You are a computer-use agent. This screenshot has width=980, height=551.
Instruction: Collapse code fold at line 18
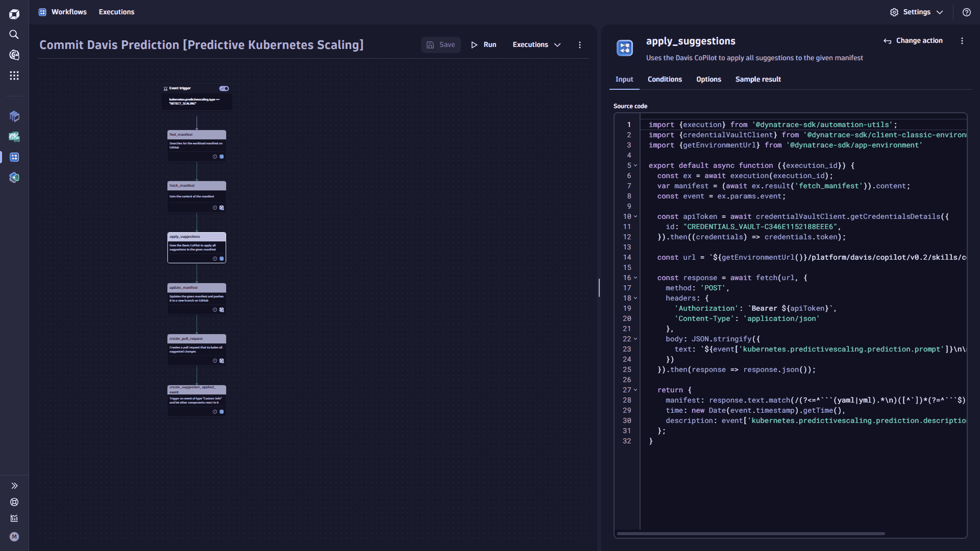[x=635, y=298]
